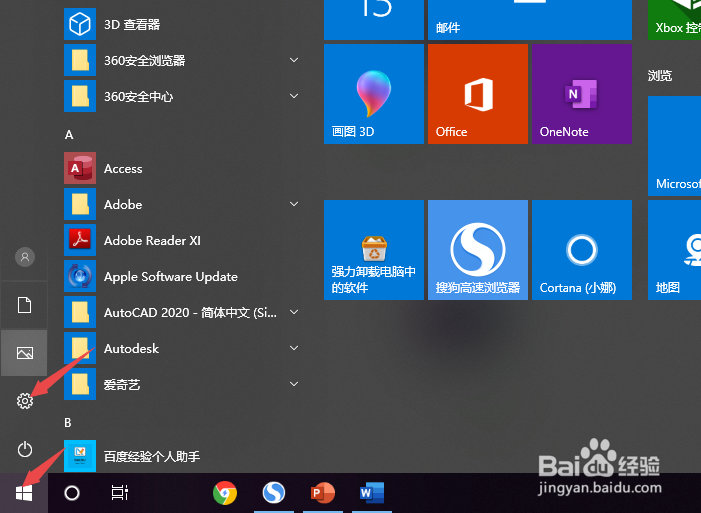Expand the 爱奇艺 folder chevron
The image size is (701, 513).
tap(294, 384)
